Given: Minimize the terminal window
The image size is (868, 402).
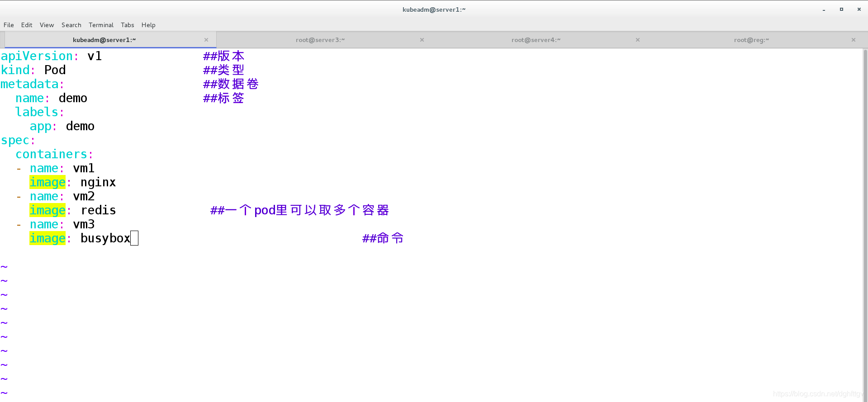Looking at the screenshot, I should tap(824, 9).
